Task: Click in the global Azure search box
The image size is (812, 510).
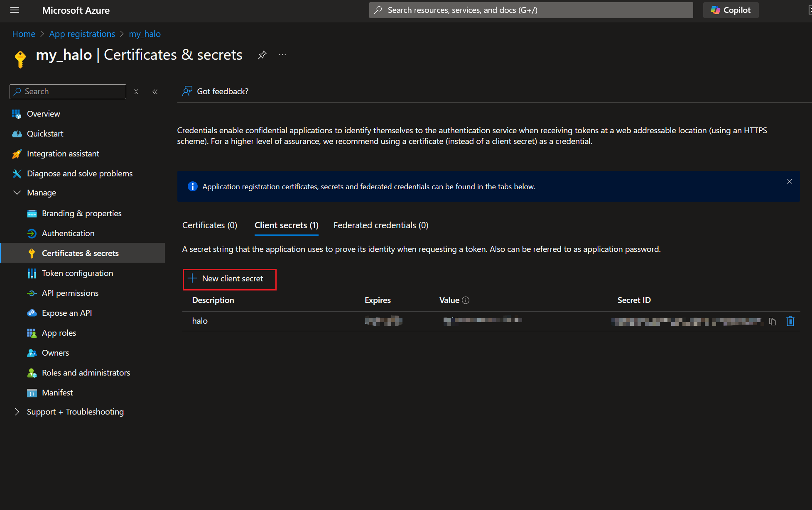Action: pyautogui.click(x=531, y=10)
